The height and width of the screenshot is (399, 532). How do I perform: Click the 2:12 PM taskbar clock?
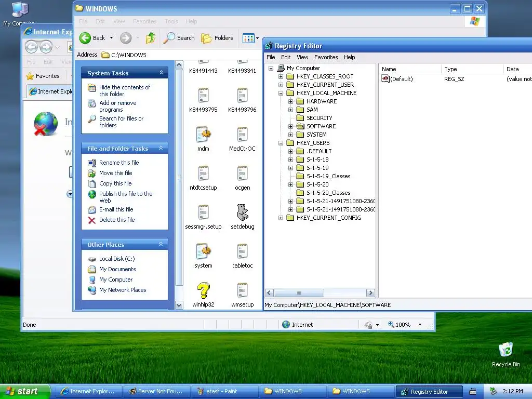(x=512, y=392)
